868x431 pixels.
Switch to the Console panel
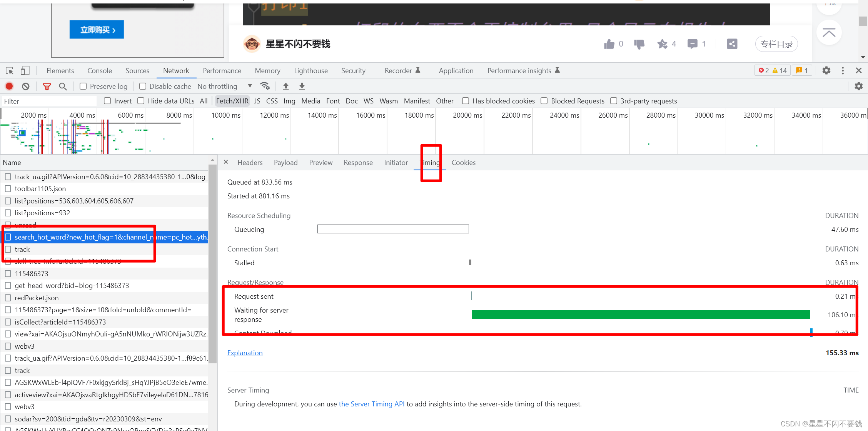pos(99,70)
